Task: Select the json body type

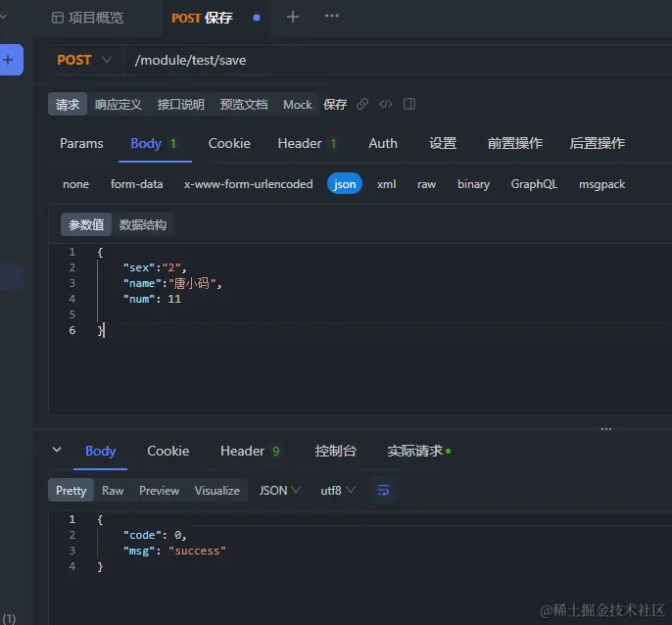Action: [345, 184]
